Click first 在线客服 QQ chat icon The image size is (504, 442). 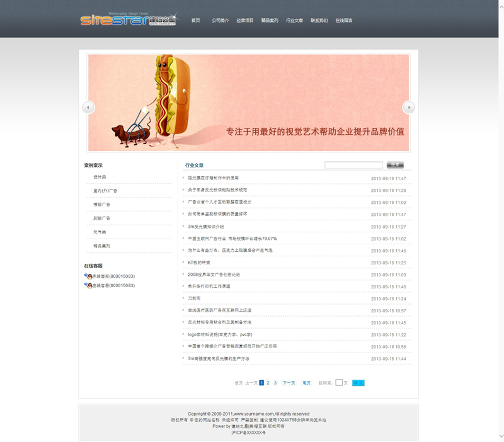pos(88,276)
